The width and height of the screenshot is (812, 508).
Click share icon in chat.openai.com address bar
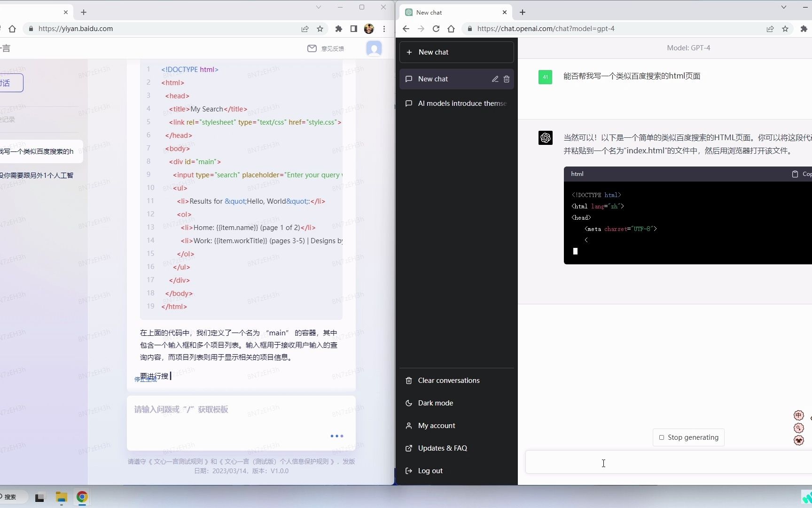pos(770,29)
